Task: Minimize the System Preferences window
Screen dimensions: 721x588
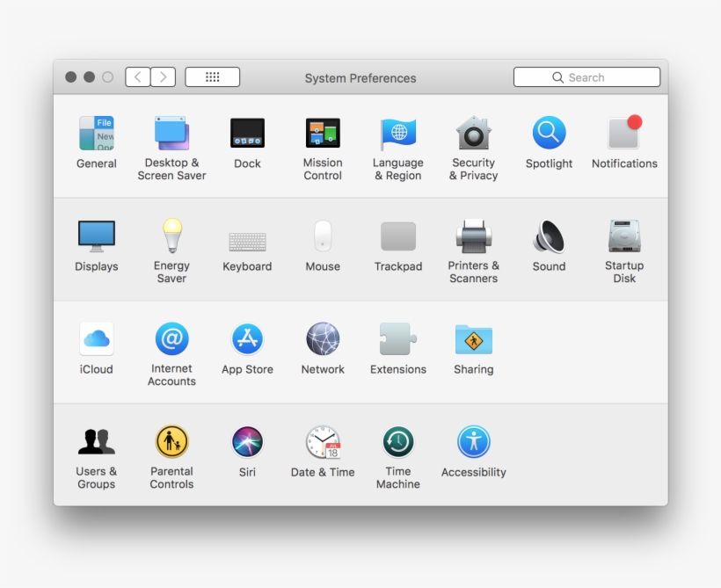Action: click(89, 76)
